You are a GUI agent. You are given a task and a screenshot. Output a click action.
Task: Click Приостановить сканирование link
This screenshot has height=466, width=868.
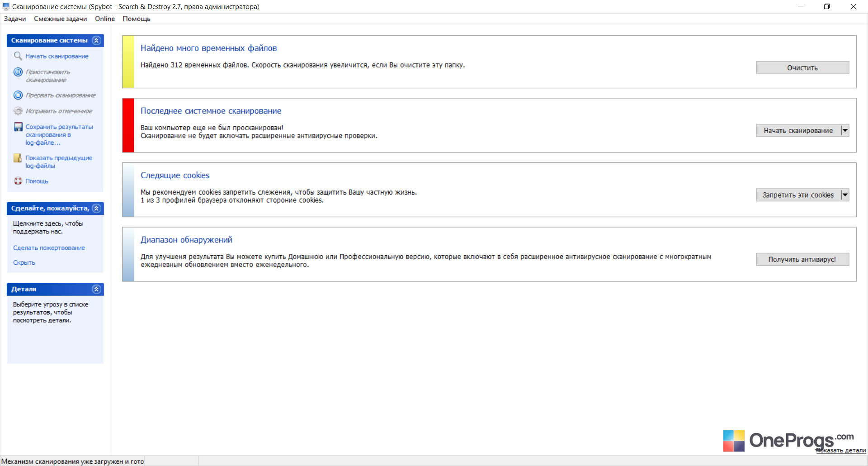click(x=48, y=76)
